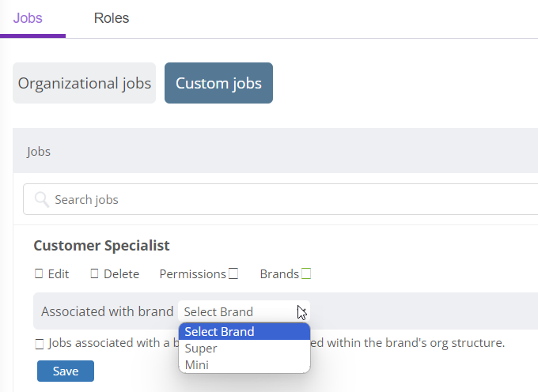Open Permissions for Customer Specialist
Screen dimensions: 538x392
point(193,274)
